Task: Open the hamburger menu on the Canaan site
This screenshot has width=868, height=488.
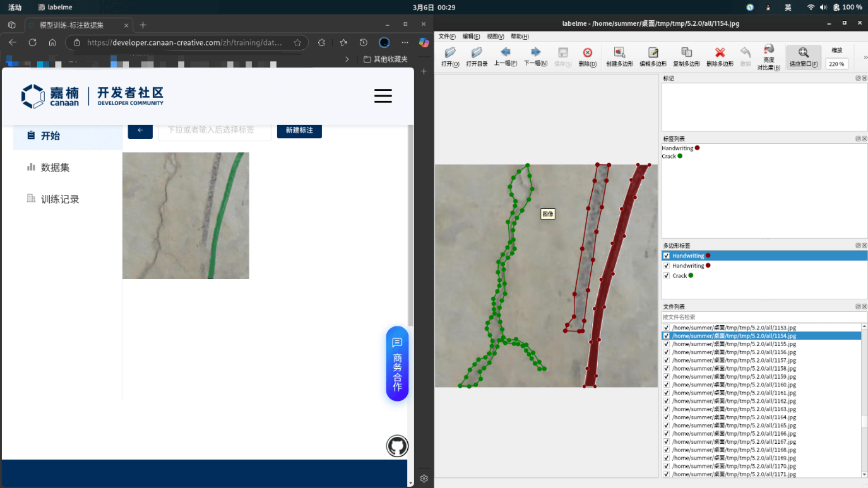Action: pos(382,96)
